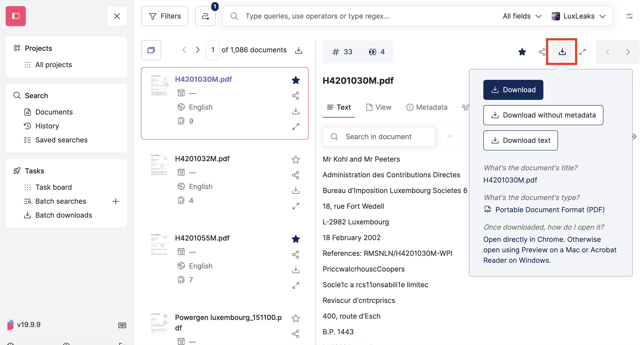Click Download without metadata
Viewport: 644px width, 345px height.
pos(543,115)
